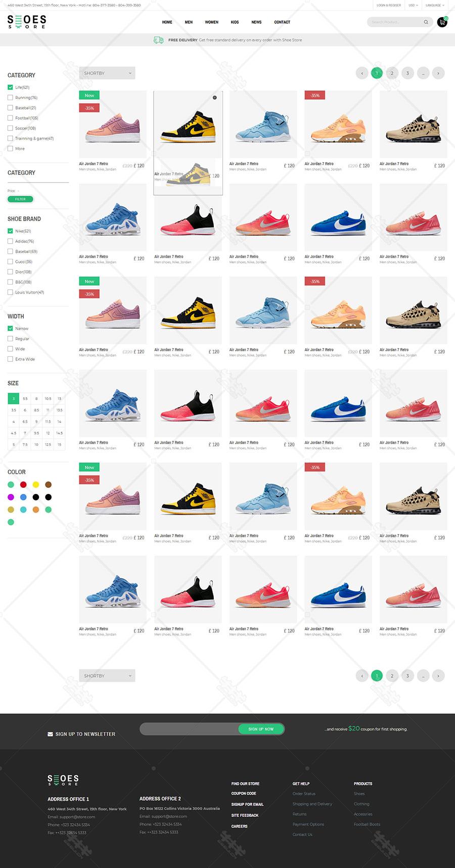455x868 pixels.
Task: Click the newsletter email input field
Action: click(189, 729)
